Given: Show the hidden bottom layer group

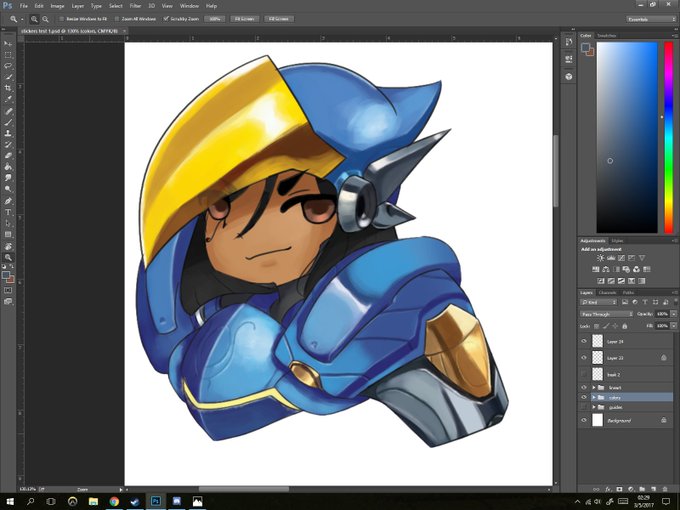Looking at the screenshot, I should click(x=584, y=407).
